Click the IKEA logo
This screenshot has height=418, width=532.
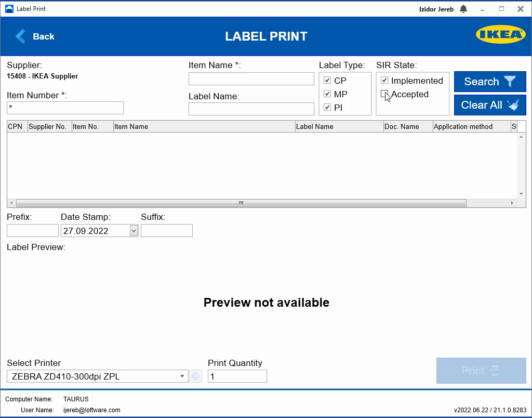pyautogui.click(x=500, y=34)
